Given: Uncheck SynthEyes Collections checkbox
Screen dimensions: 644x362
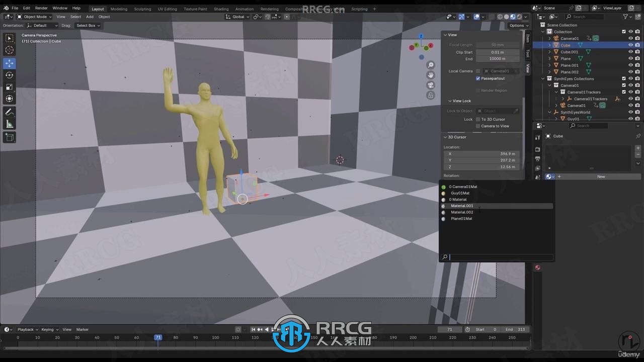Looking at the screenshot, I should point(624,78).
